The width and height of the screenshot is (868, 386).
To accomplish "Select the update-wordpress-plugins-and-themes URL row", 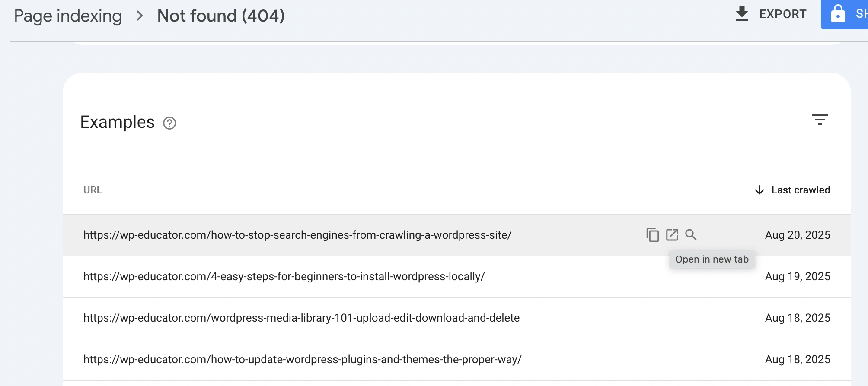I will click(x=302, y=359).
